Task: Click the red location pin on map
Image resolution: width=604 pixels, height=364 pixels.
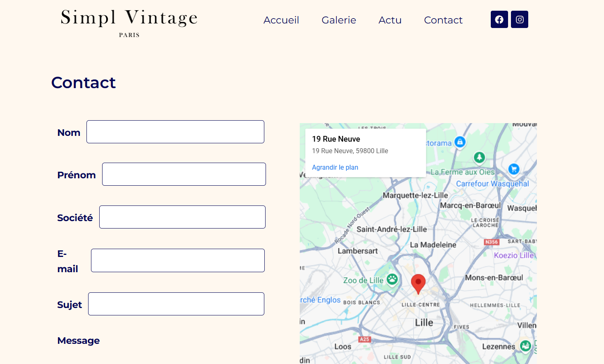Action: [418, 283]
